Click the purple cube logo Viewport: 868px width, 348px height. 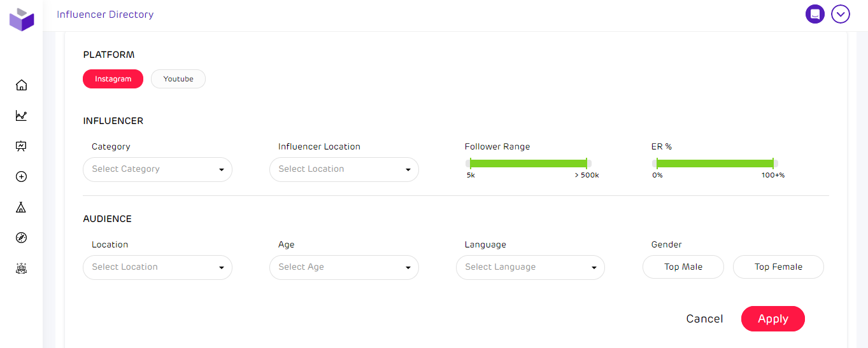pyautogui.click(x=22, y=19)
